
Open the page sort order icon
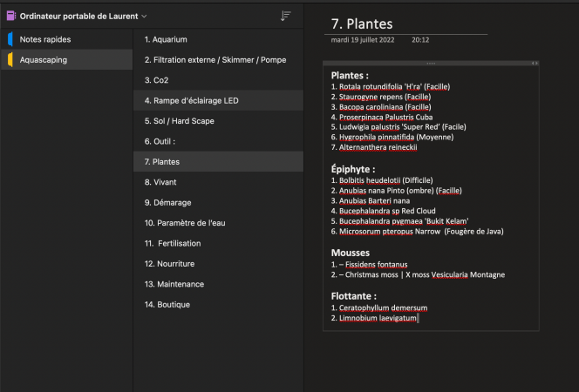285,16
